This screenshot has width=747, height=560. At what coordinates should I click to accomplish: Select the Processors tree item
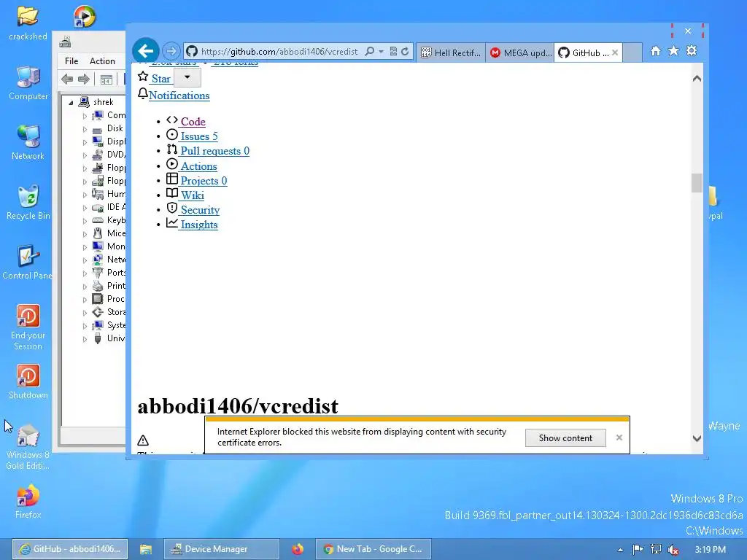pos(116,298)
